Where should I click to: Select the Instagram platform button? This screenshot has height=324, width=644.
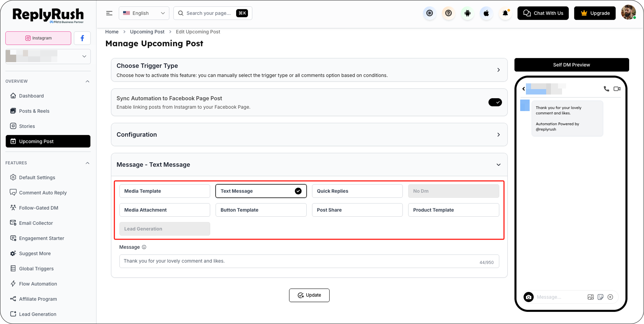coord(38,38)
